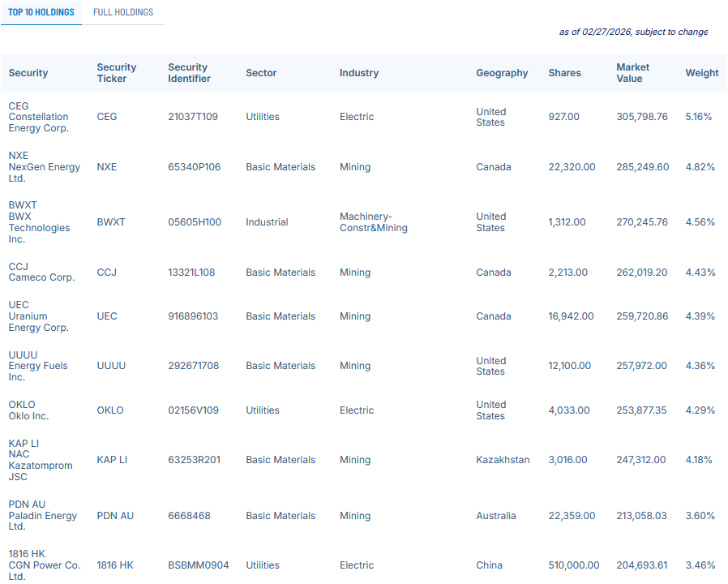728x584 pixels.
Task: Click the 1816 HK ticker cell
Action: click(x=115, y=565)
